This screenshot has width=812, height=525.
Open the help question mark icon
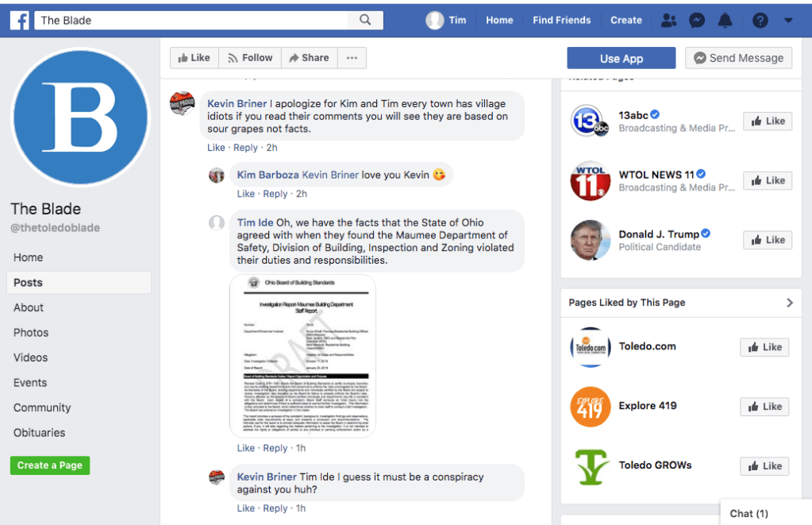click(760, 21)
